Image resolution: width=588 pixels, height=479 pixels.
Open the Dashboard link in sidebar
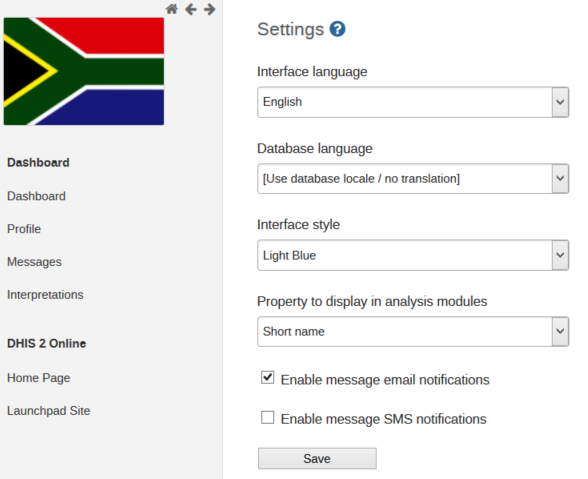tap(36, 196)
